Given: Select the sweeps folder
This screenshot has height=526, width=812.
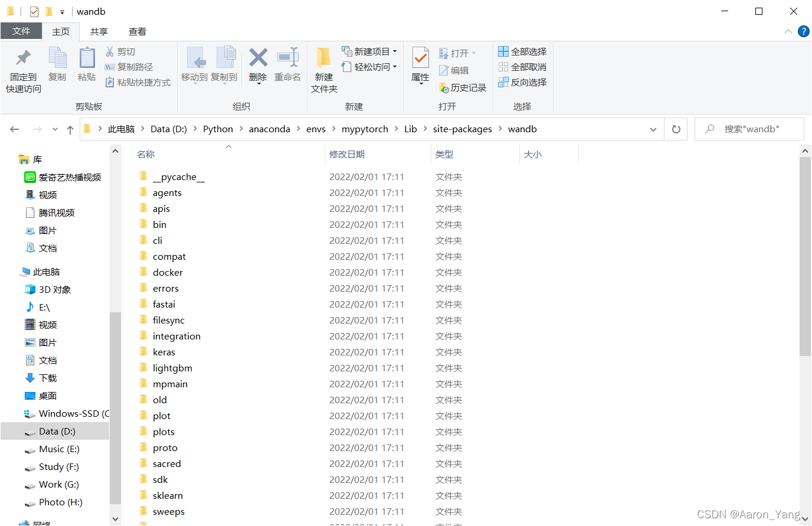Looking at the screenshot, I should (x=161, y=512).
